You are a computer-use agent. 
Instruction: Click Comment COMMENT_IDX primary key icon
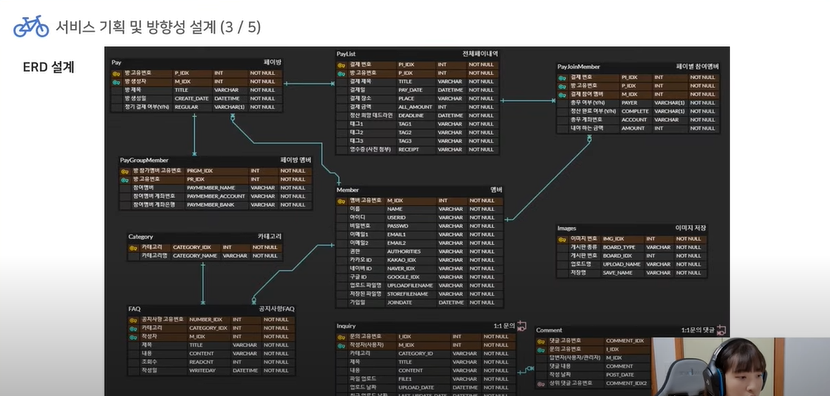(x=540, y=341)
